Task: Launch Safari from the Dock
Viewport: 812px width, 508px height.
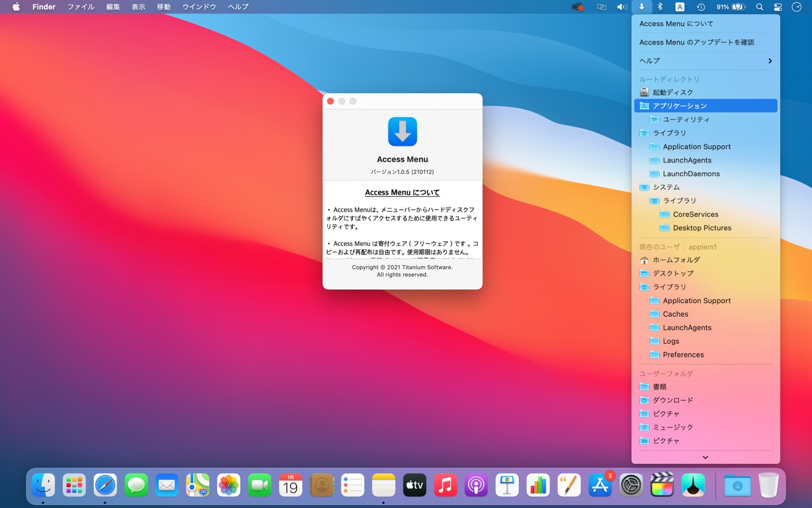Action: [105, 485]
